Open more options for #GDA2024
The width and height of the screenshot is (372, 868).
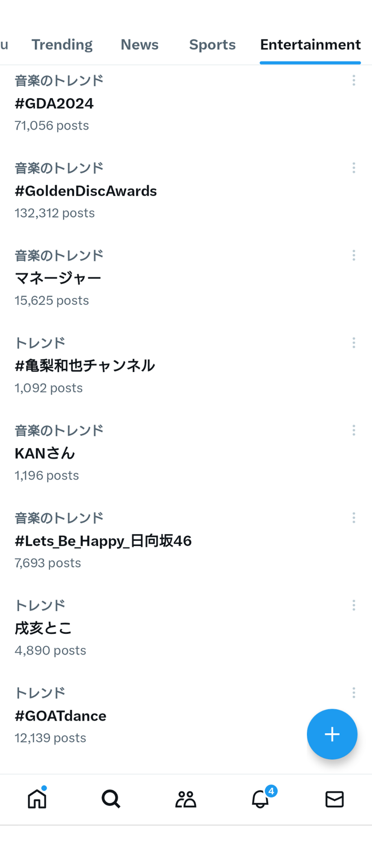coord(353,80)
